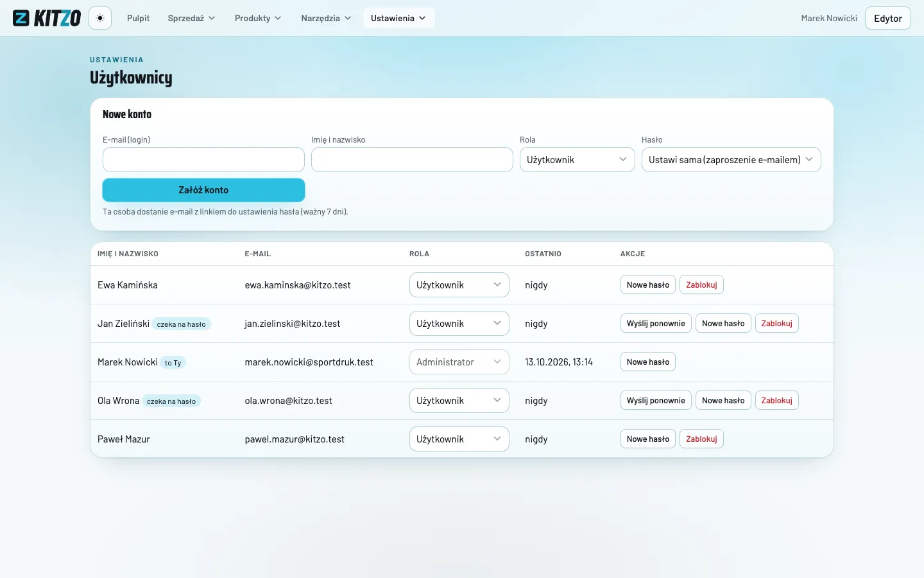Image resolution: width=924 pixels, height=578 pixels.
Task: Toggle the light/dark theme sun button
Action: tap(100, 18)
